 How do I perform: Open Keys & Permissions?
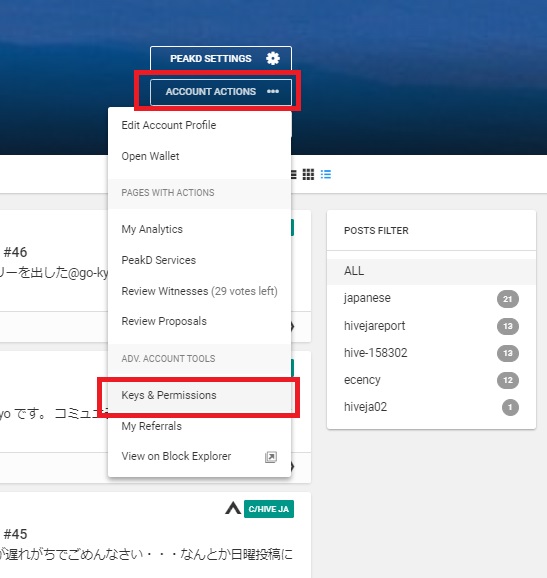tap(199, 395)
